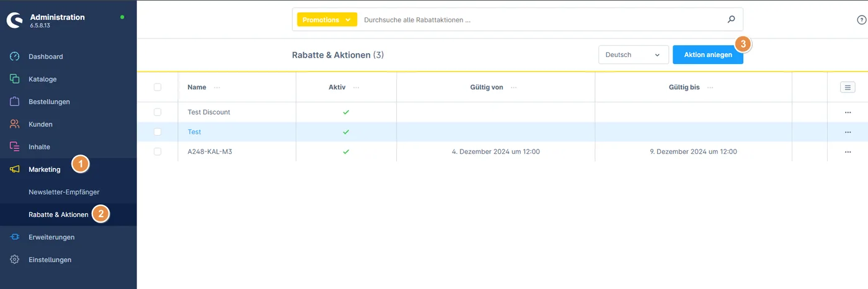The width and height of the screenshot is (868, 289).
Task: Open context menu for A248-KAL-M3 row
Action: (848, 151)
